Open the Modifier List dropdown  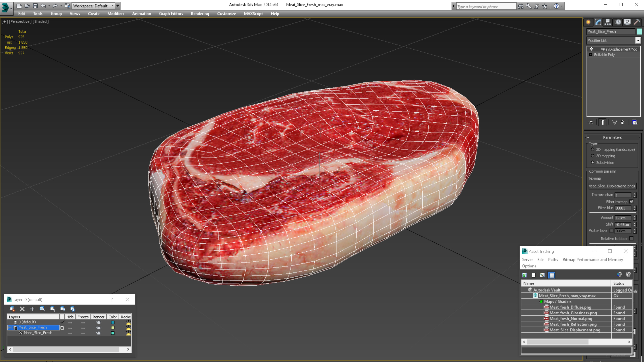click(x=638, y=40)
